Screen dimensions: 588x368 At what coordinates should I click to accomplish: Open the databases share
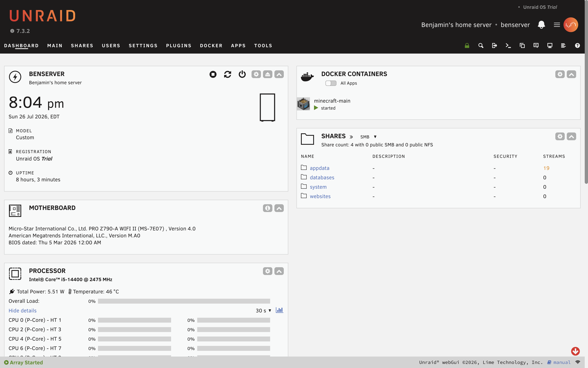tap(322, 178)
